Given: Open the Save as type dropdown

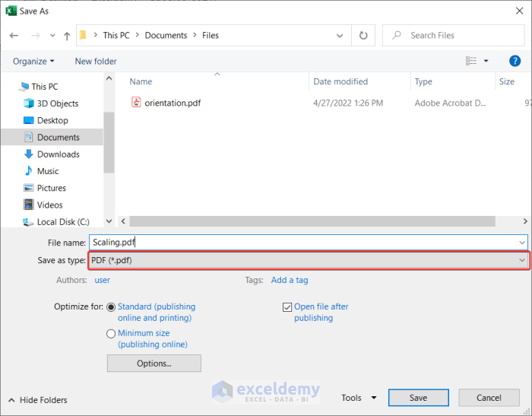Looking at the screenshot, I should pos(309,260).
